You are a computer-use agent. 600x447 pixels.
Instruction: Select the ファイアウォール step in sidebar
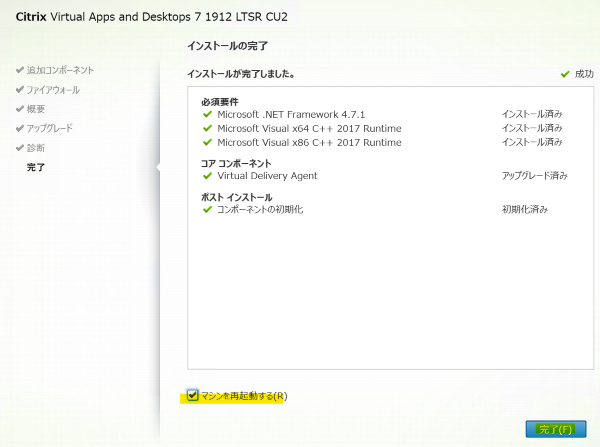point(53,90)
